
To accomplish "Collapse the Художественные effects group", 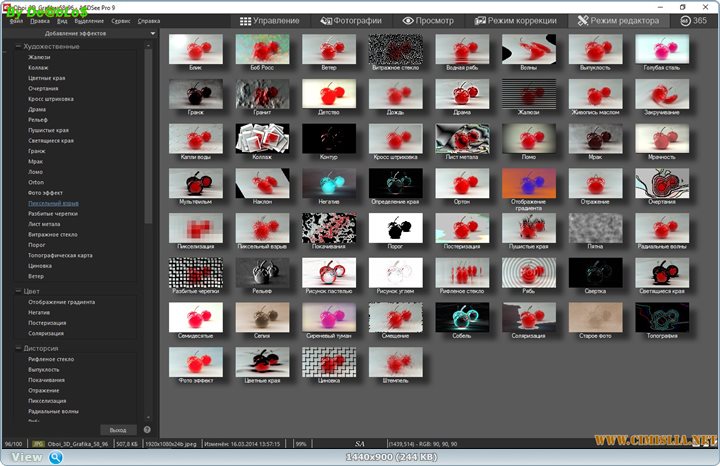I will (19, 46).
